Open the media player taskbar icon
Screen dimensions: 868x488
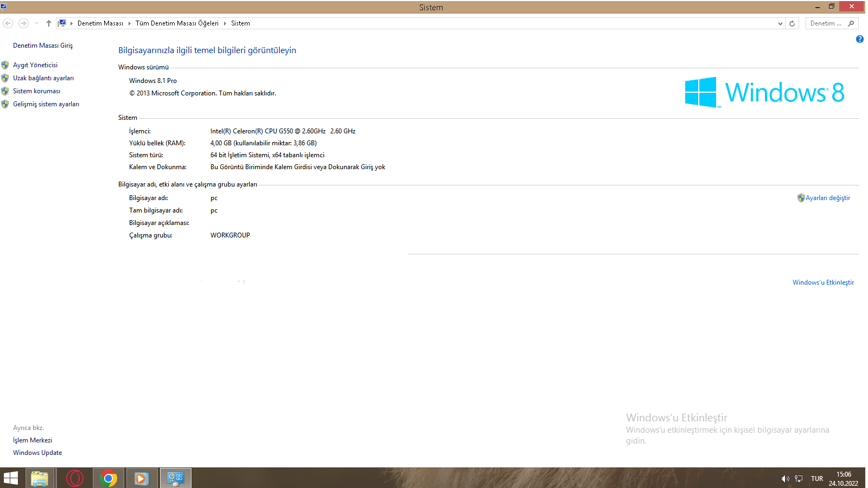[142, 478]
